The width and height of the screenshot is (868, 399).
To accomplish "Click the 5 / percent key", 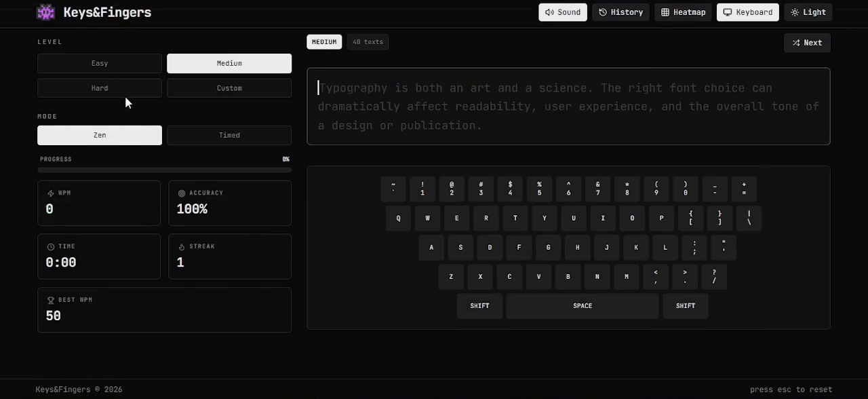I will click(539, 189).
